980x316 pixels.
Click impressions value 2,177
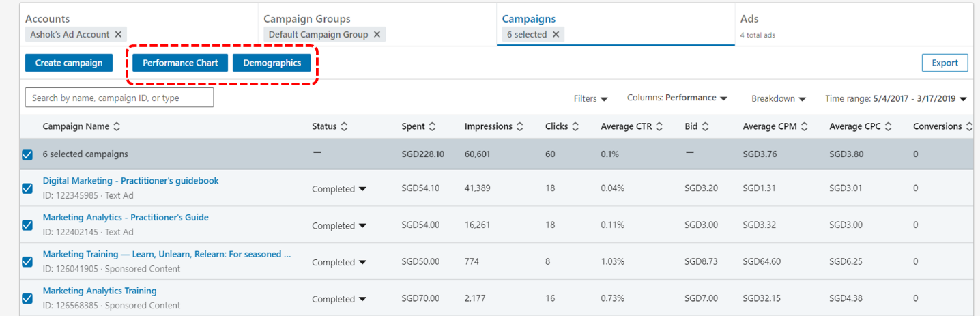pos(476,298)
